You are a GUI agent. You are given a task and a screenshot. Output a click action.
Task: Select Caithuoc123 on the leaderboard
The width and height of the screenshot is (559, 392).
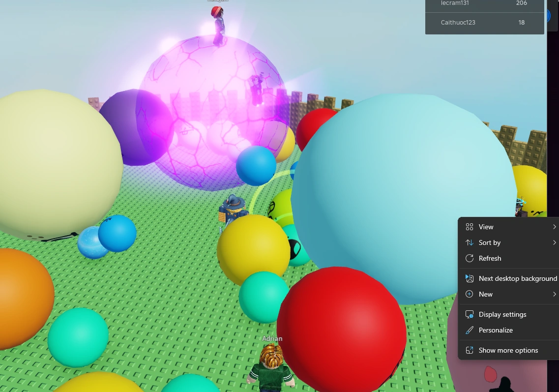[484, 22]
